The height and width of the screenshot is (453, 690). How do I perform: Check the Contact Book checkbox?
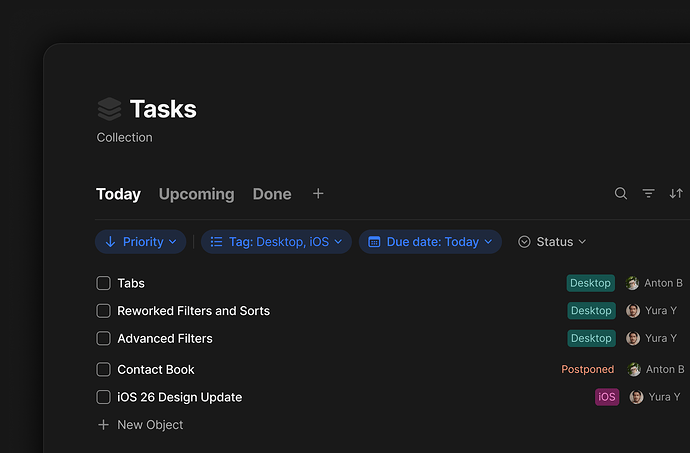[103, 369]
